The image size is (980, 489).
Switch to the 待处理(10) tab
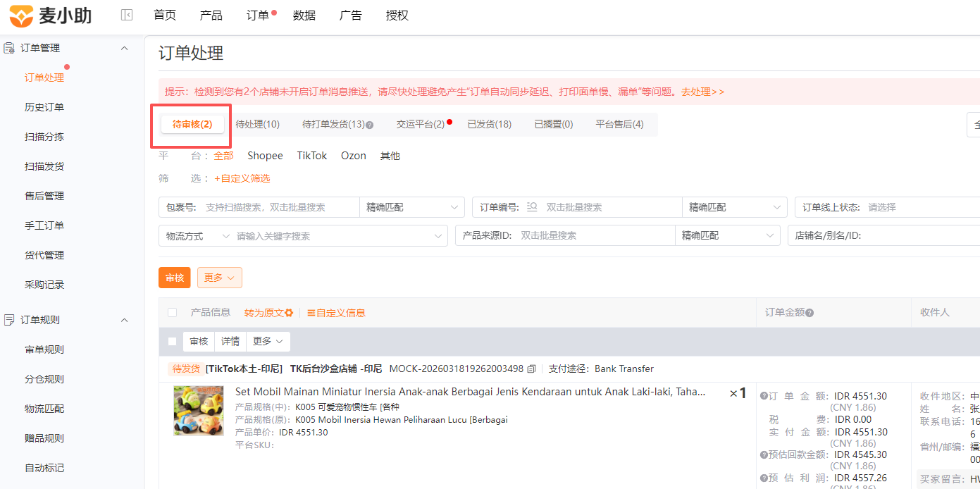pyautogui.click(x=257, y=125)
